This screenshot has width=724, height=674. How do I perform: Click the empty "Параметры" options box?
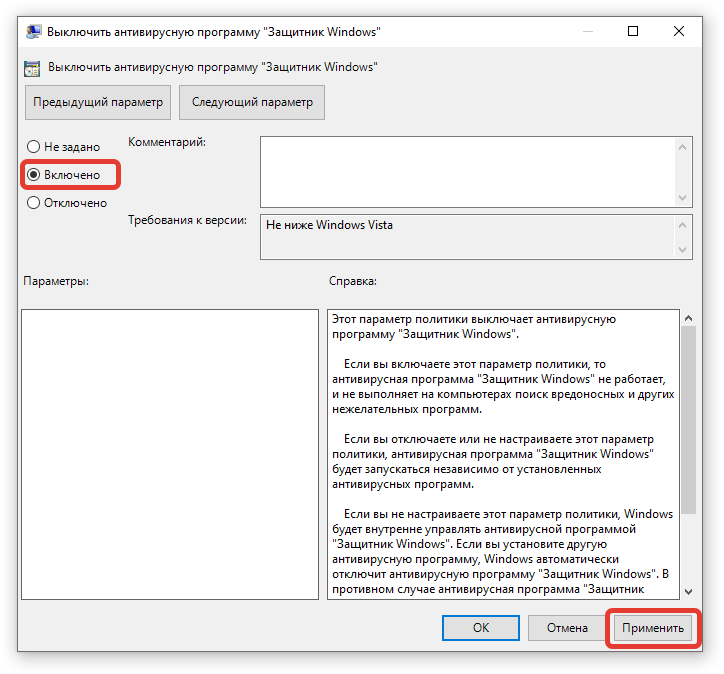click(170, 454)
